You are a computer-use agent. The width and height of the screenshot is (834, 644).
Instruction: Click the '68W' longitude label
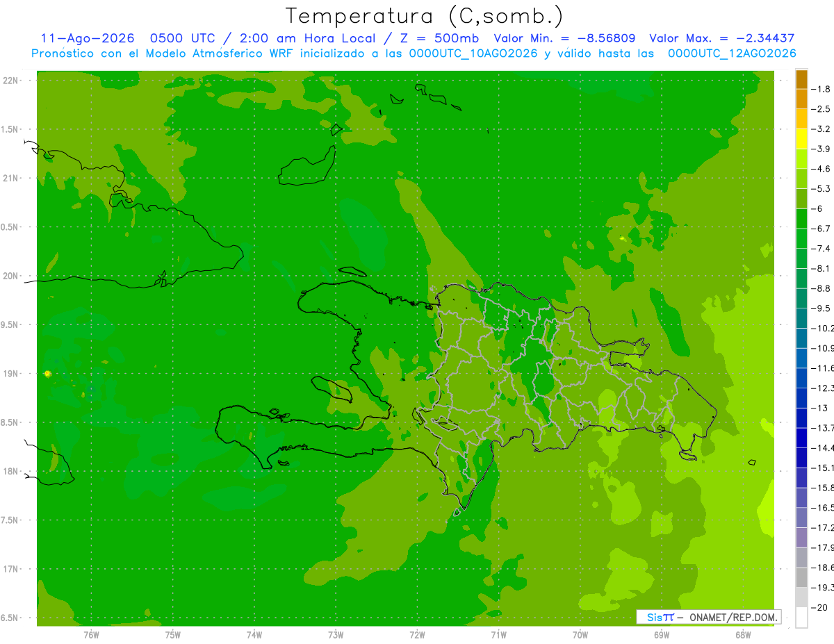coord(743,635)
